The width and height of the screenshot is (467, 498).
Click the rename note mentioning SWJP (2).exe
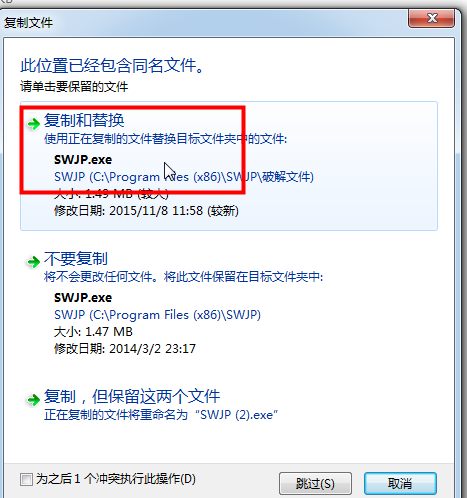point(161,415)
